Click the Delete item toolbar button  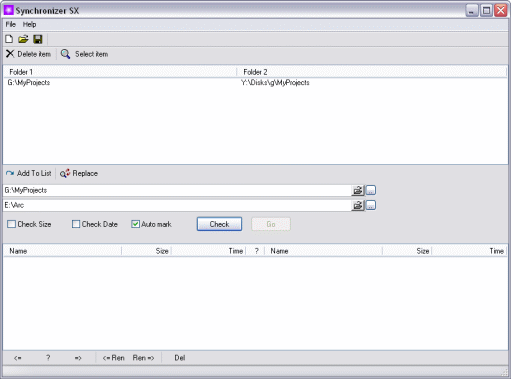click(29, 54)
